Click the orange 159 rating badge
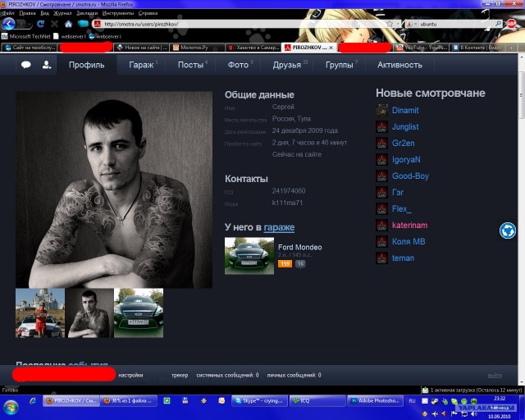The image size is (525, 420). pos(285,263)
